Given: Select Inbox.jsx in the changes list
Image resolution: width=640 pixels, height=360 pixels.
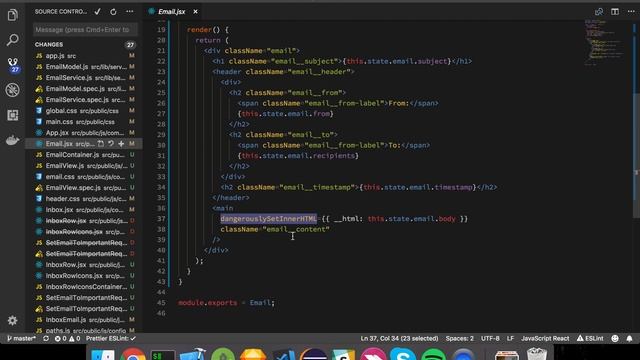Looking at the screenshot, I should click(84, 210).
